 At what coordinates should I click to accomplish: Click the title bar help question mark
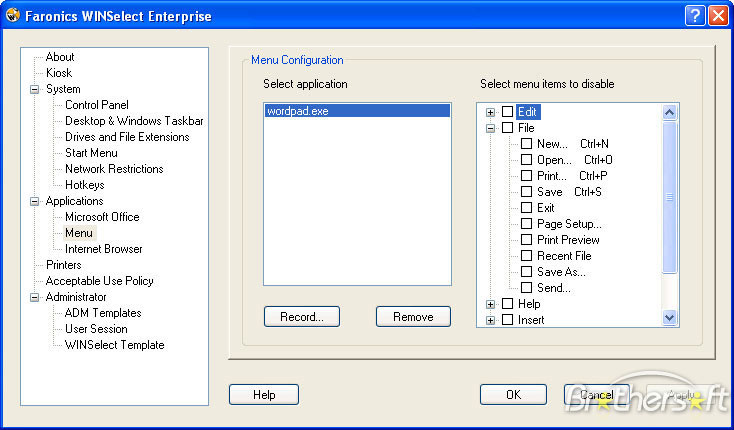point(695,16)
